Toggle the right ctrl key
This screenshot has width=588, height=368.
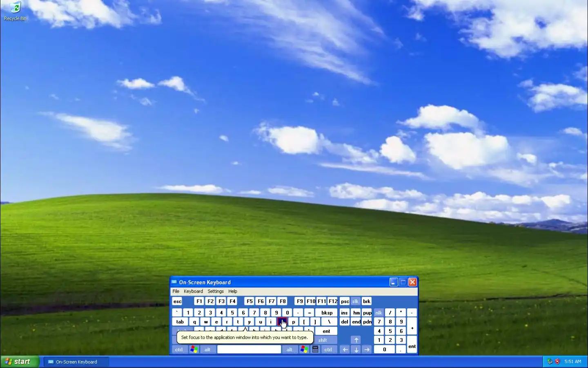pyautogui.click(x=328, y=350)
